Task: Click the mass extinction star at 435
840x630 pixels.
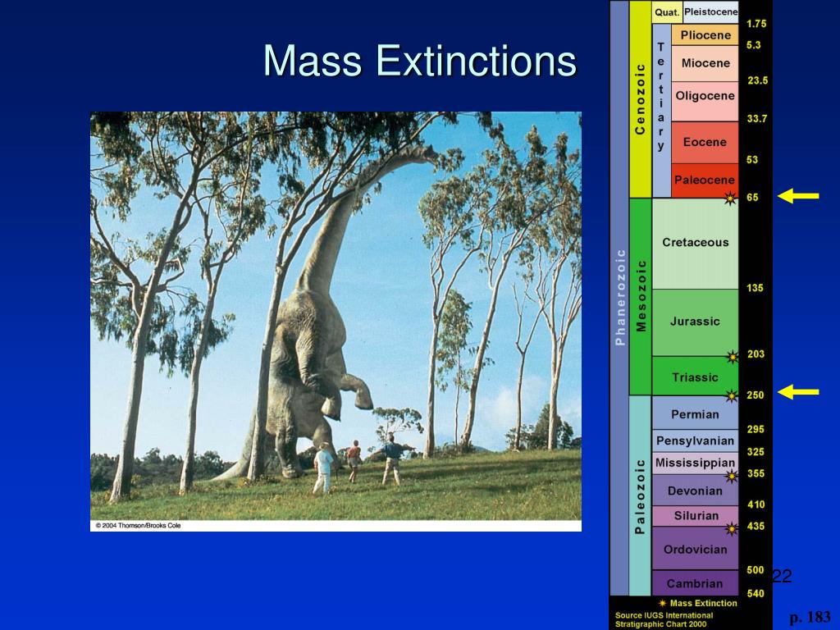Action: pos(731,529)
